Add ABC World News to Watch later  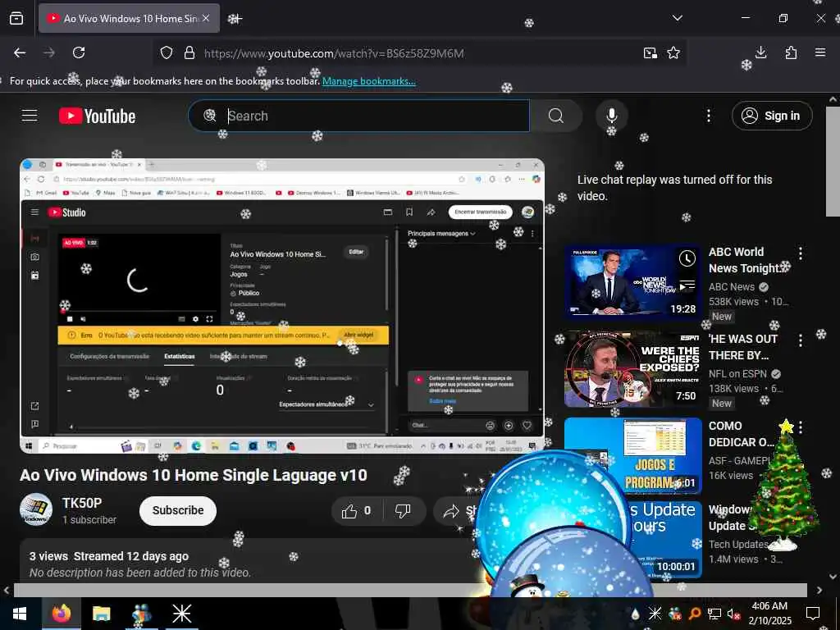(x=687, y=258)
